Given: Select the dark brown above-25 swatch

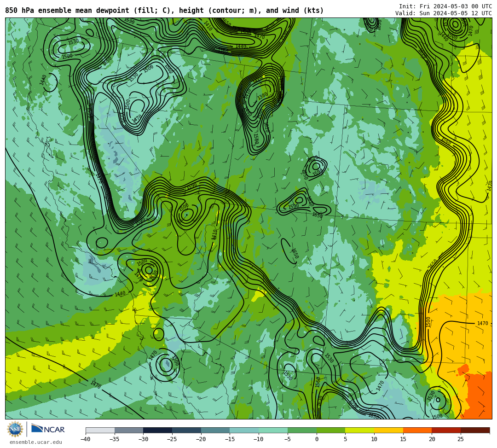Looking at the screenshot, I should 475,430.
